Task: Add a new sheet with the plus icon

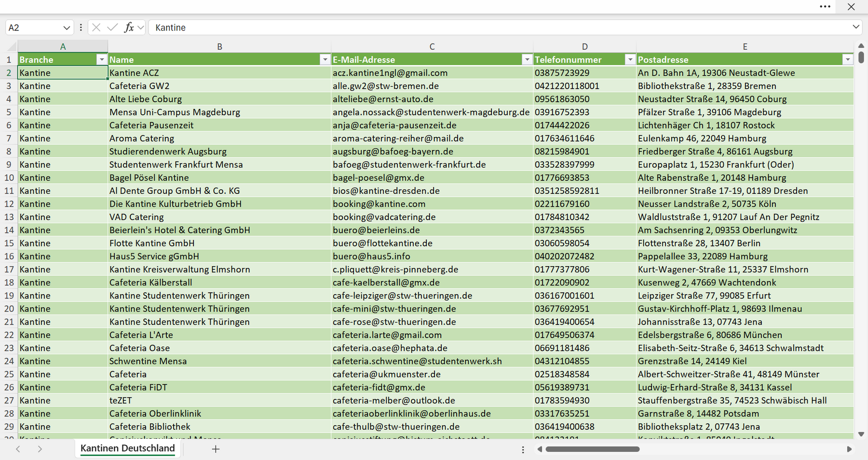Action: click(216, 449)
